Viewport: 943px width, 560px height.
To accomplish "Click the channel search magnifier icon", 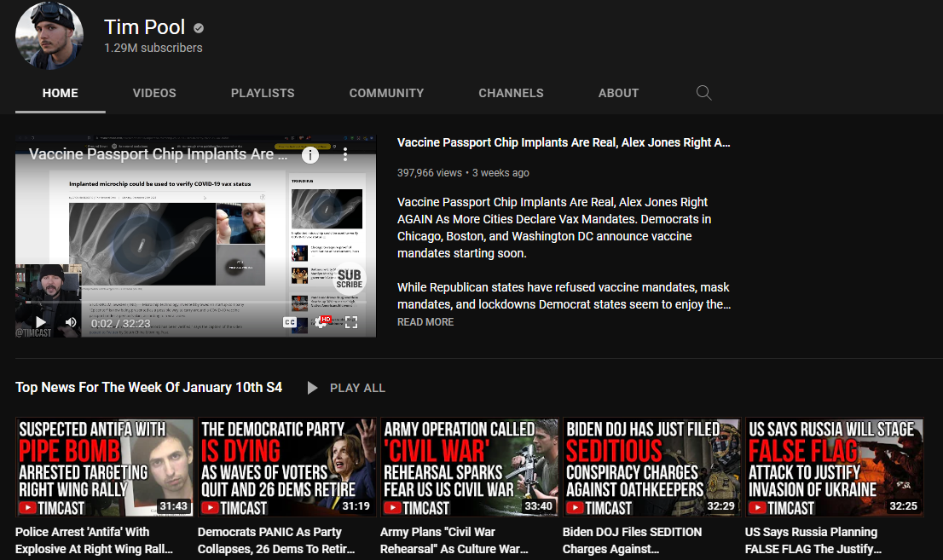I will [703, 93].
